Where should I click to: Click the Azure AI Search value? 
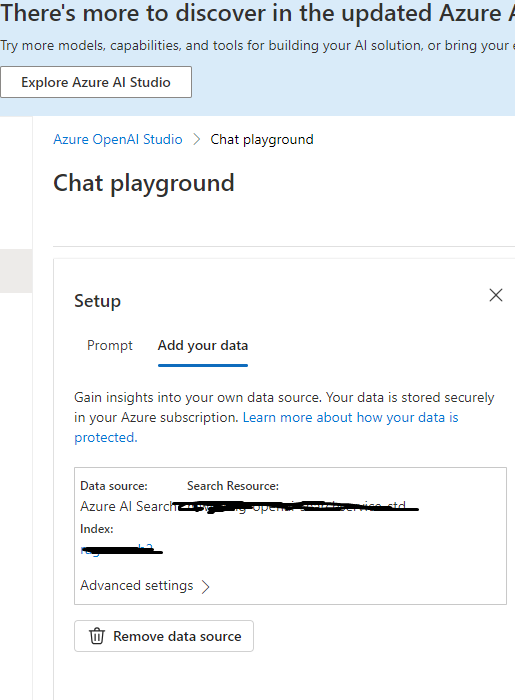click(129, 506)
